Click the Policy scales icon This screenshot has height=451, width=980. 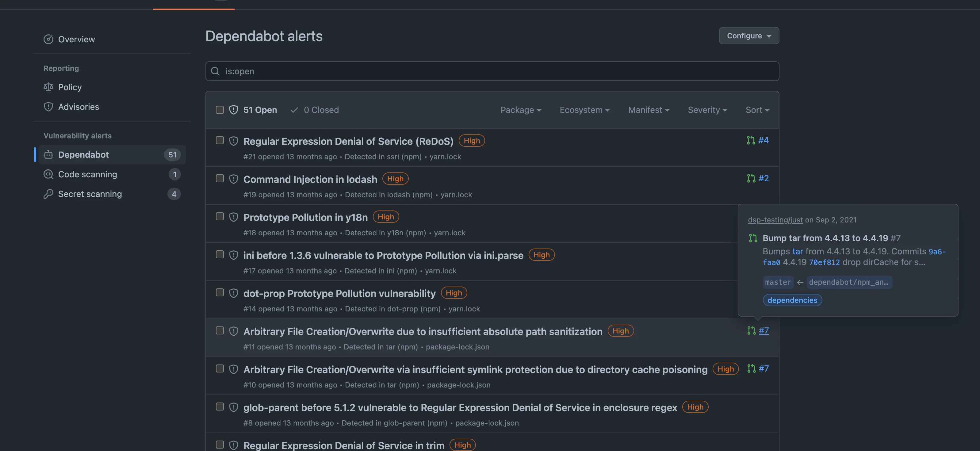tap(48, 87)
